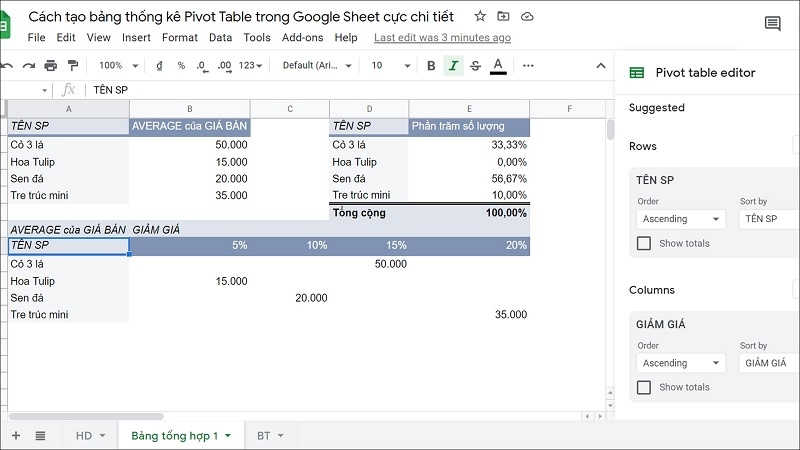Click the formula bar showing TÊN SP
The width and height of the screenshot is (800, 450).
349,90
